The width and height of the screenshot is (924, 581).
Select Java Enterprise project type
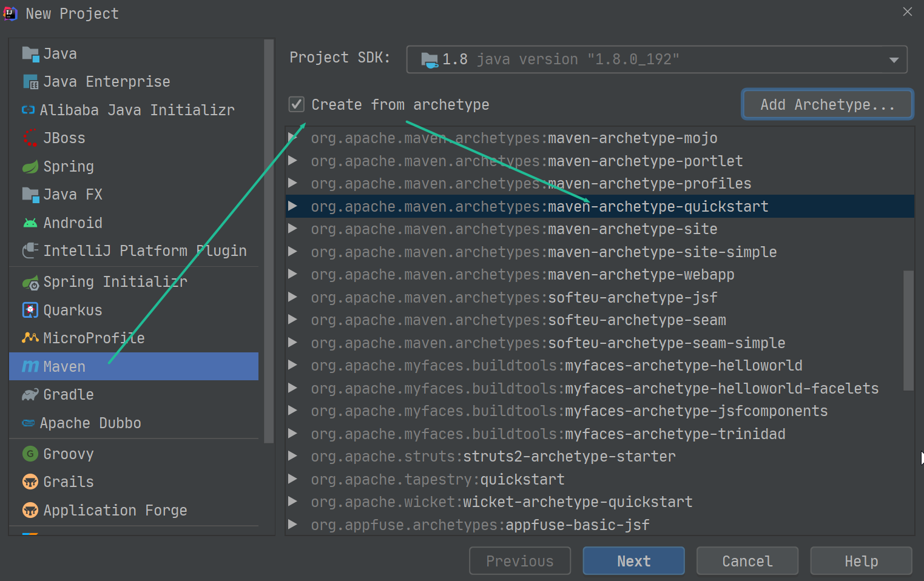134,82
